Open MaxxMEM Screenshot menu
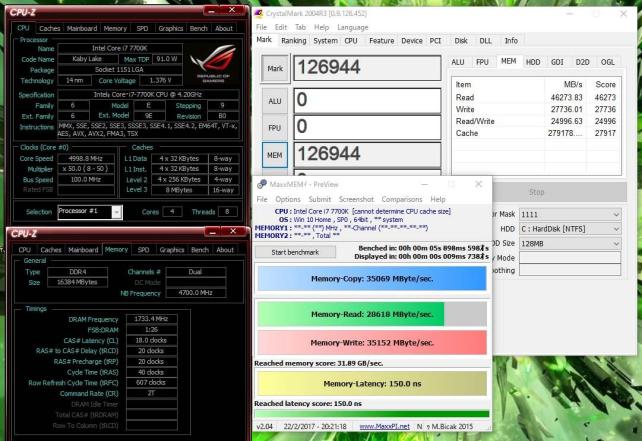The width and height of the screenshot is (642, 441). pos(356,199)
